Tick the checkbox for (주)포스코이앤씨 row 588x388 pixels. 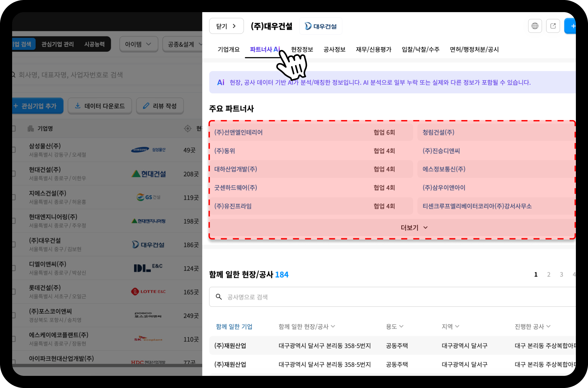13,315
